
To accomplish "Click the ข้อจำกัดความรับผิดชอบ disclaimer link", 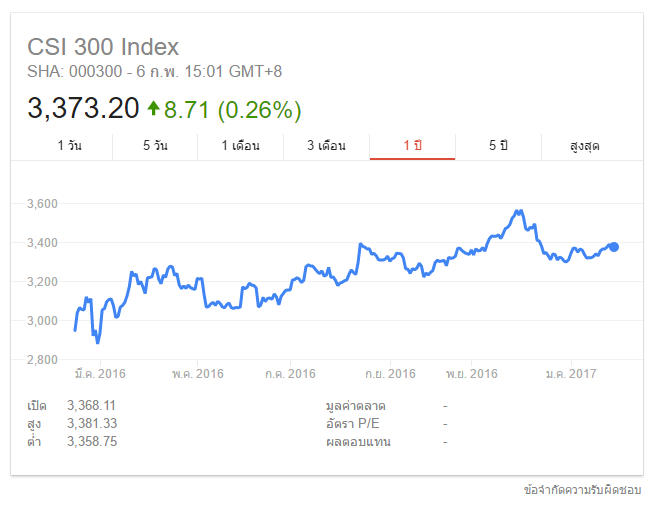I will pyautogui.click(x=582, y=490).
